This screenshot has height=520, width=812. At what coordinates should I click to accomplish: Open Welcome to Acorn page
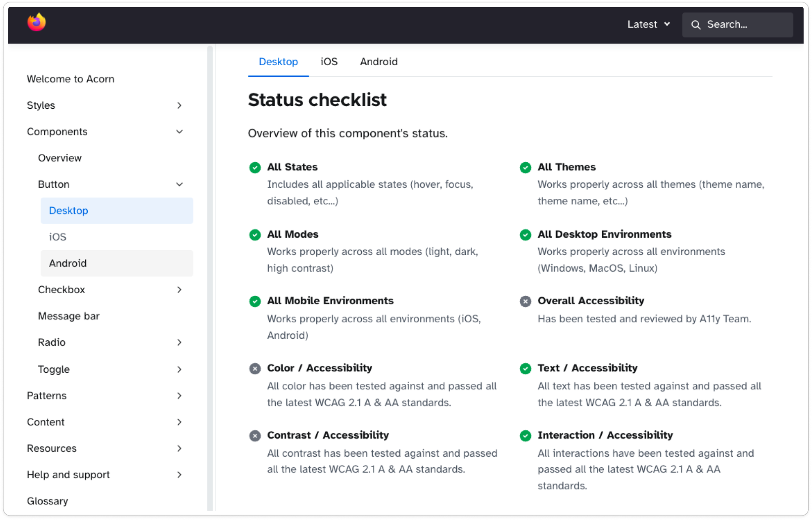(71, 79)
